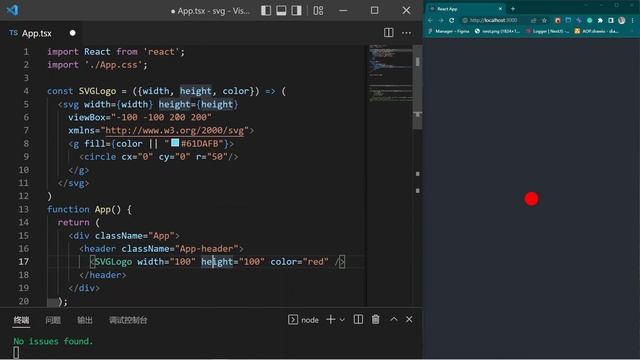Click line number 17 in gutter
This screenshot has height=360, width=640.
click(x=24, y=262)
